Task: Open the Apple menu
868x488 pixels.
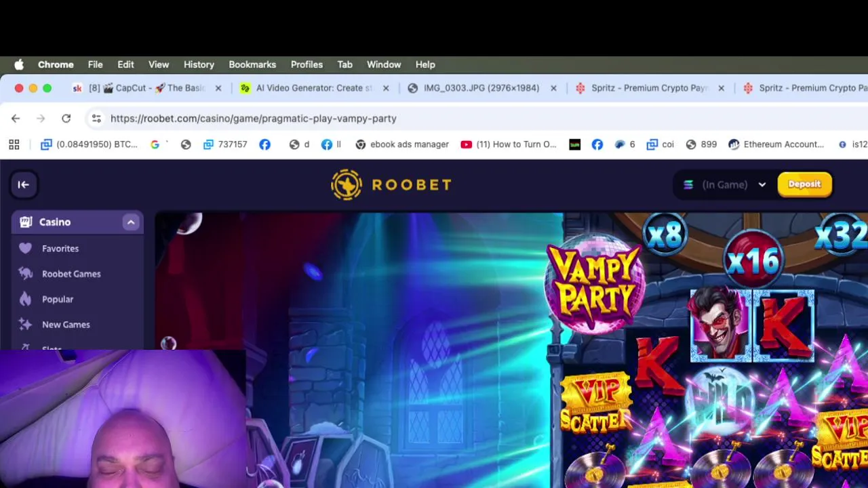Action: click(19, 64)
